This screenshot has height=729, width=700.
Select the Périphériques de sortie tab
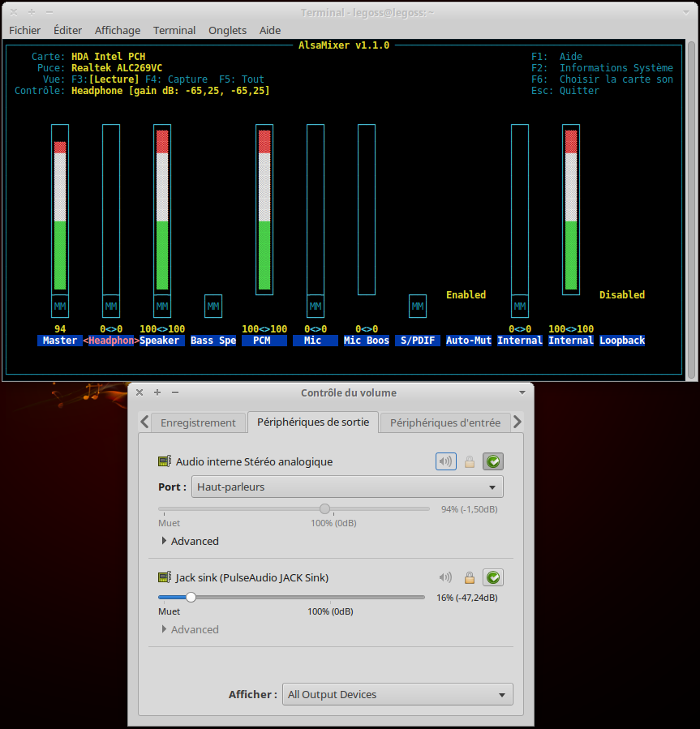click(x=313, y=422)
